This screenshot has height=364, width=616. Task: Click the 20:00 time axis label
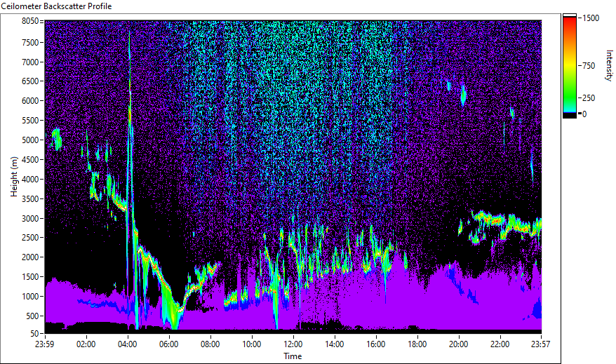tap(458, 344)
